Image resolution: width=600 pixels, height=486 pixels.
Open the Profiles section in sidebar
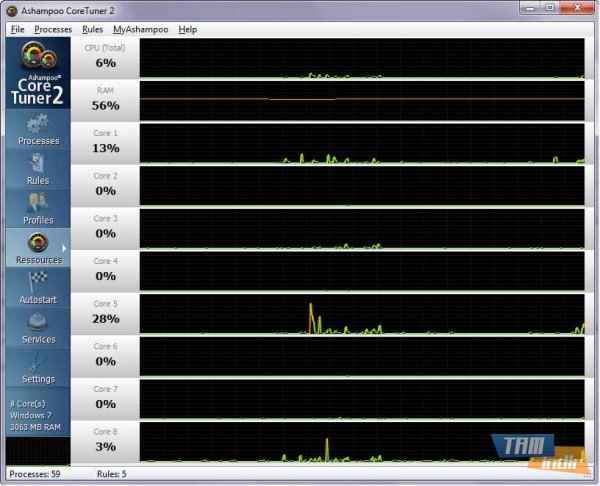tap(38, 209)
